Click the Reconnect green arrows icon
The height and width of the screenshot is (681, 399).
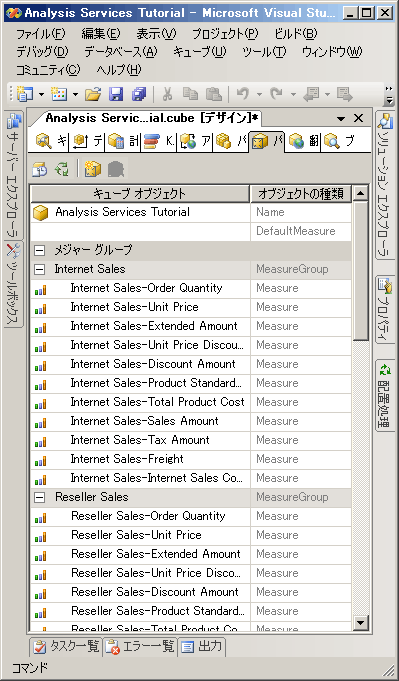62,169
